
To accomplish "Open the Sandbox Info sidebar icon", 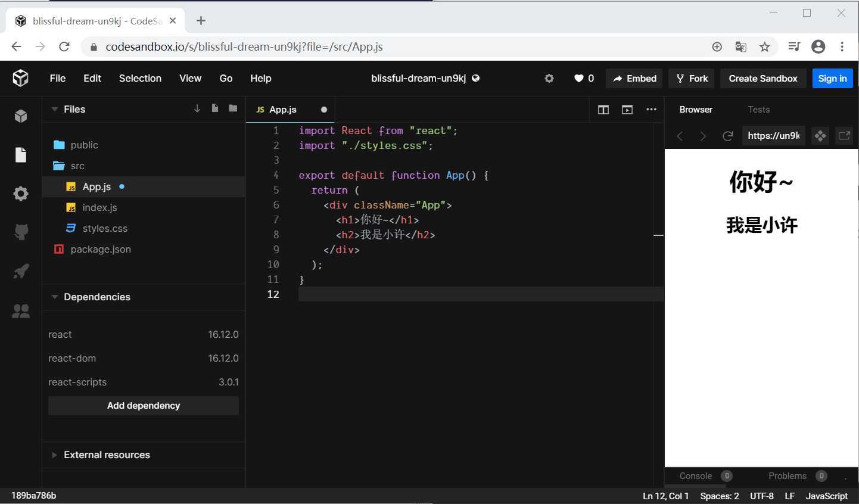I will pyautogui.click(x=21, y=116).
